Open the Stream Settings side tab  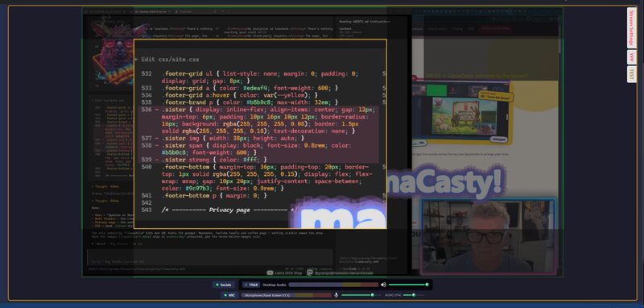click(x=631, y=27)
